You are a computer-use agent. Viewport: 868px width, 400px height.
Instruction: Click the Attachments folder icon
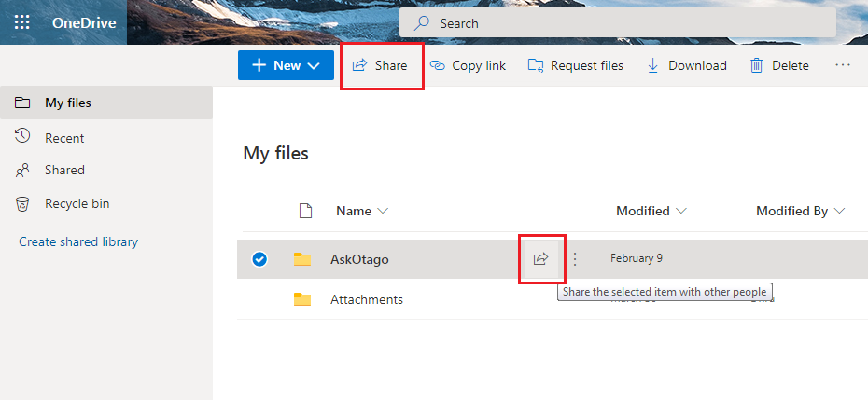click(x=301, y=299)
